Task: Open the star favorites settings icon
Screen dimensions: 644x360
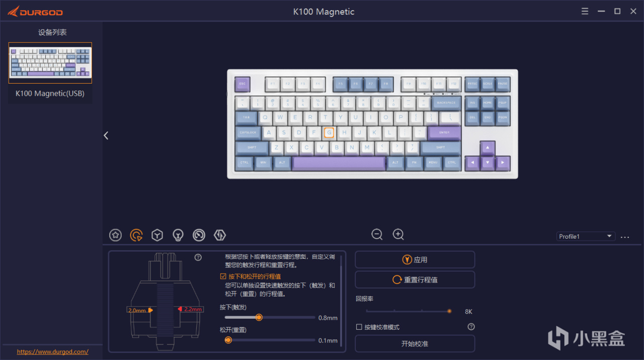Action: (x=116, y=235)
